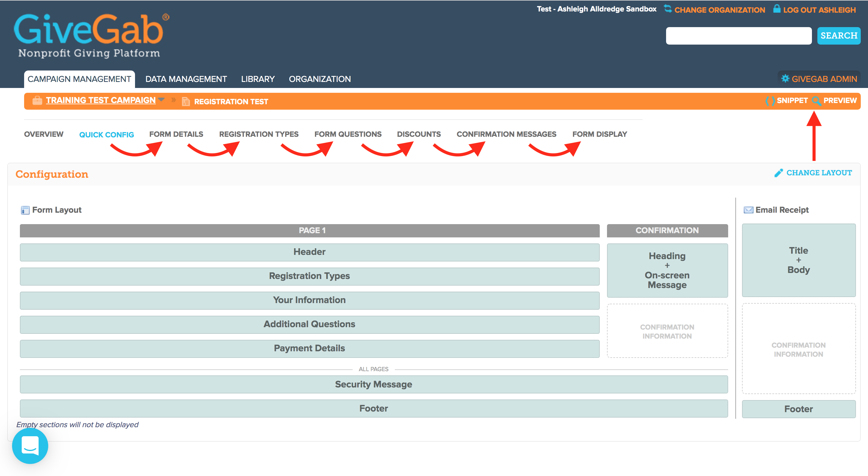The height and width of the screenshot is (476, 868).
Task: Click the registration form document icon
Action: click(x=186, y=102)
